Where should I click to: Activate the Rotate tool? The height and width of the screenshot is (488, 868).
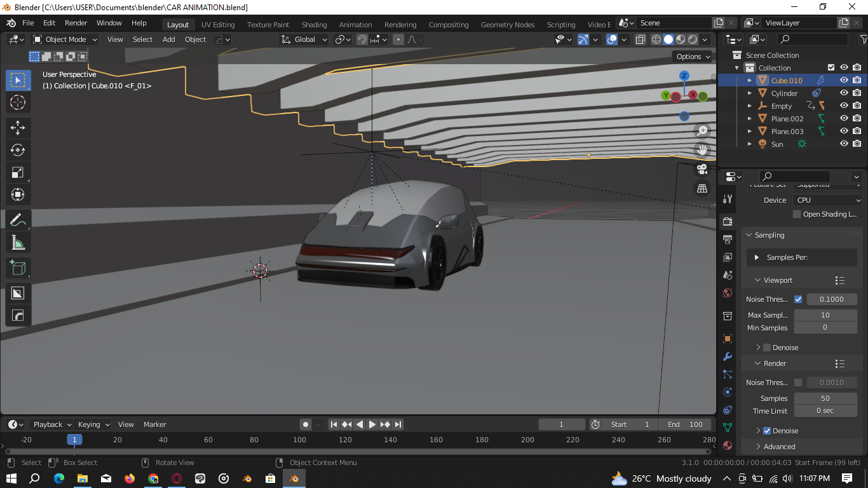(x=18, y=150)
